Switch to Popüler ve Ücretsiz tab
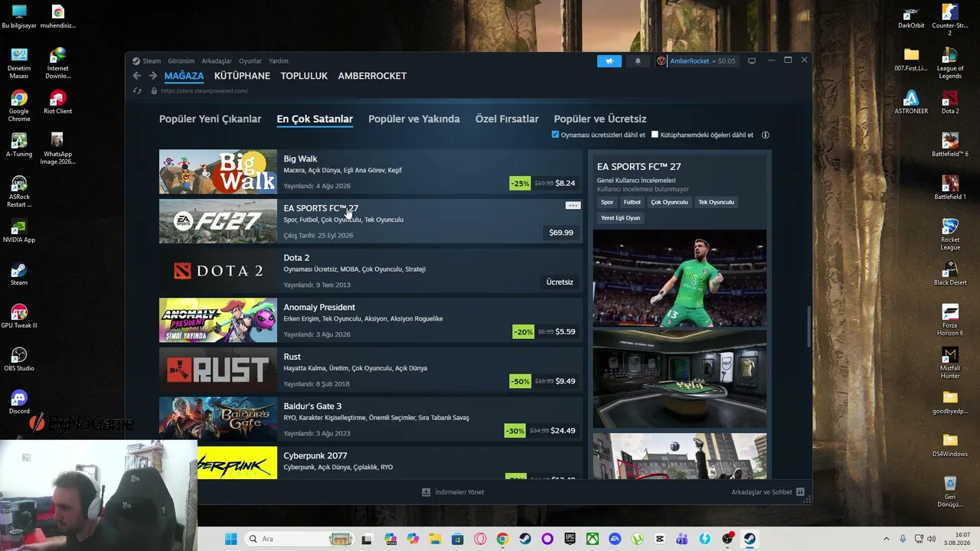 [x=600, y=119]
